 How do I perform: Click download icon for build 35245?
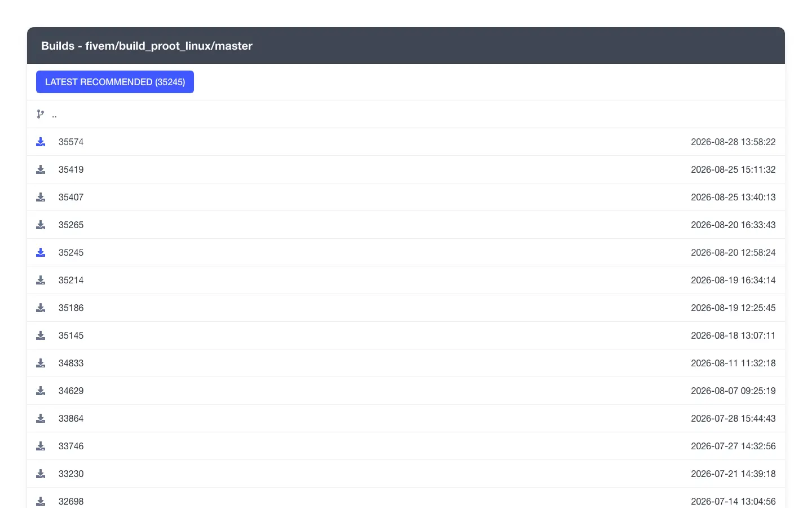tap(41, 252)
